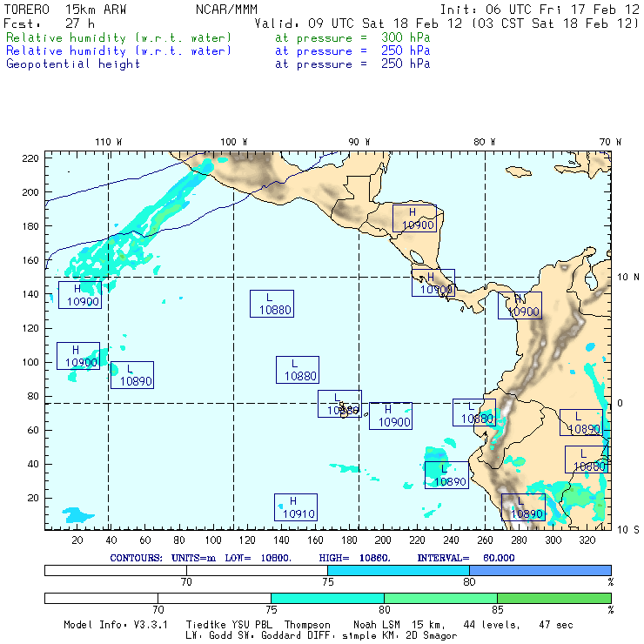Click the '110 W' longitude label
Viewport: 644px width, 644px height.
(x=109, y=142)
